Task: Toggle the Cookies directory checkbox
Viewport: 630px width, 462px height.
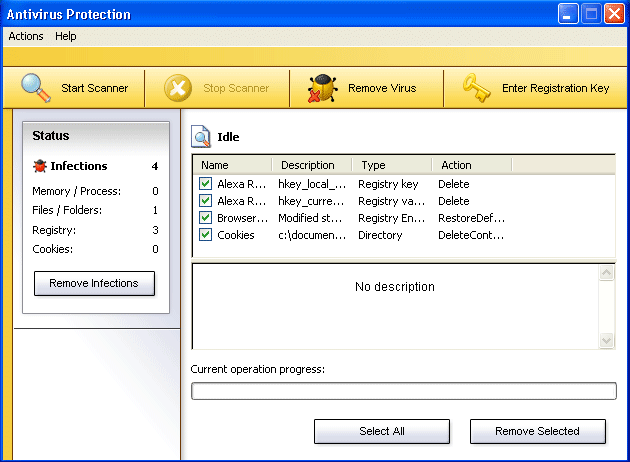Action: (205, 235)
